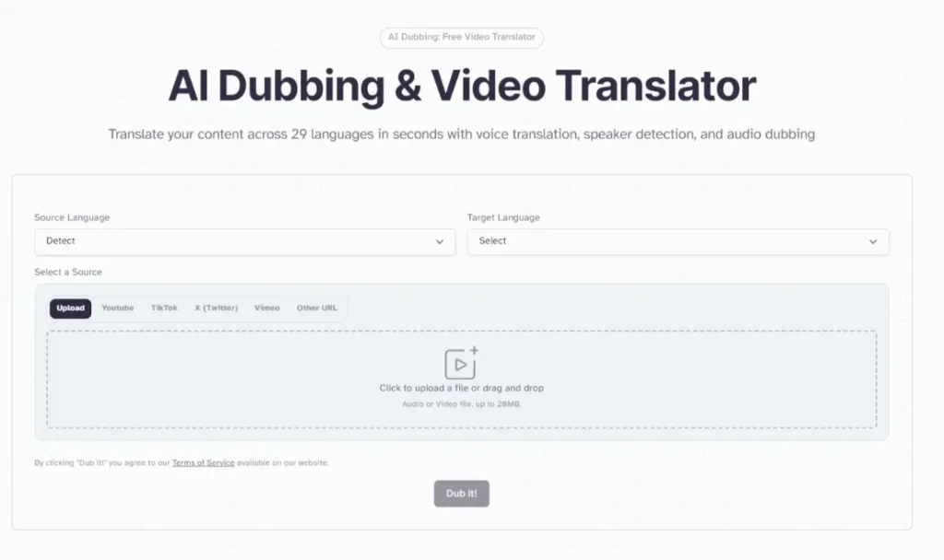Open the Other URL source tab
The image size is (944, 560).
pyautogui.click(x=317, y=308)
